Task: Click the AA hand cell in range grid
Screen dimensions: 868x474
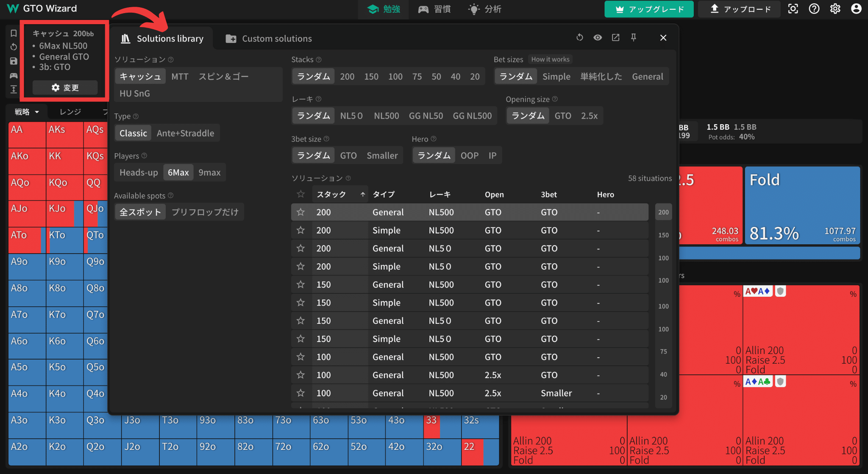Action: tap(27, 135)
